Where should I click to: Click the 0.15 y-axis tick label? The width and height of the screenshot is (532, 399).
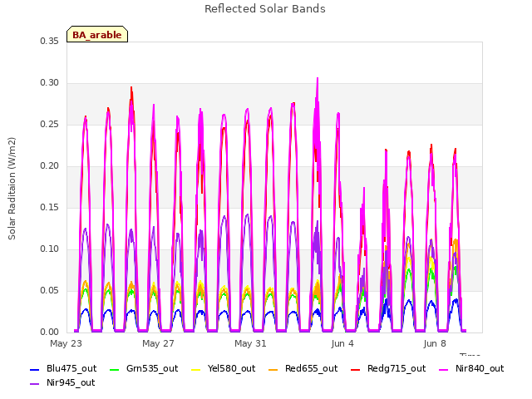coord(50,207)
